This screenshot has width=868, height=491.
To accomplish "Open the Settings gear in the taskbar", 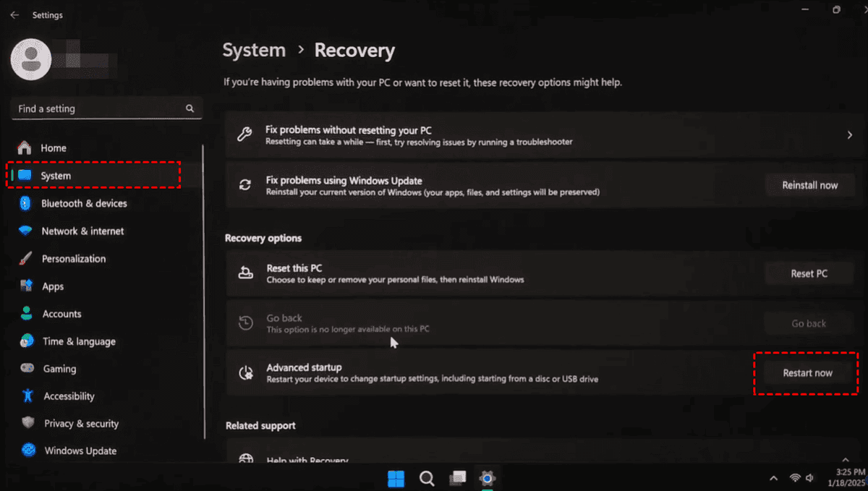I will point(487,478).
